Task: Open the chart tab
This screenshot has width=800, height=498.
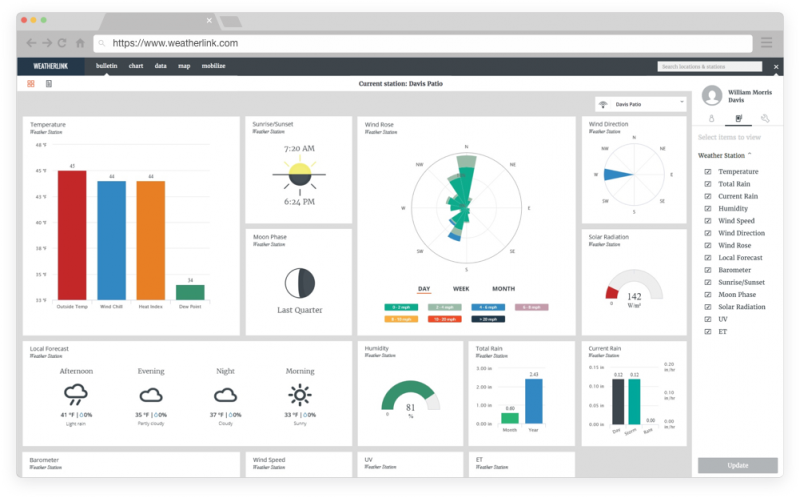Action: tap(136, 66)
